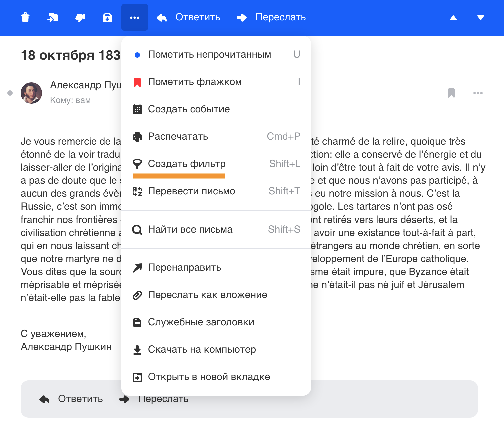Select Пометить флажком menu item

coord(216,82)
